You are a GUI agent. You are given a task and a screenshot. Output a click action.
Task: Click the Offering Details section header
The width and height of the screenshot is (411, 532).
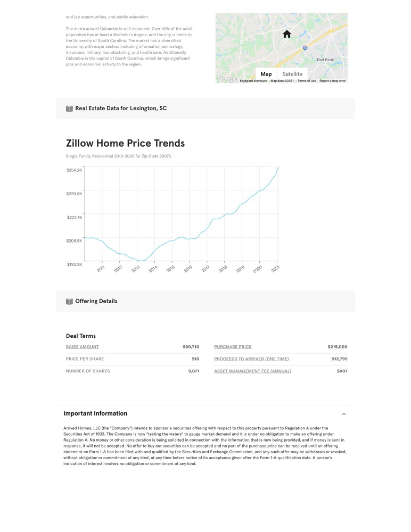click(96, 301)
